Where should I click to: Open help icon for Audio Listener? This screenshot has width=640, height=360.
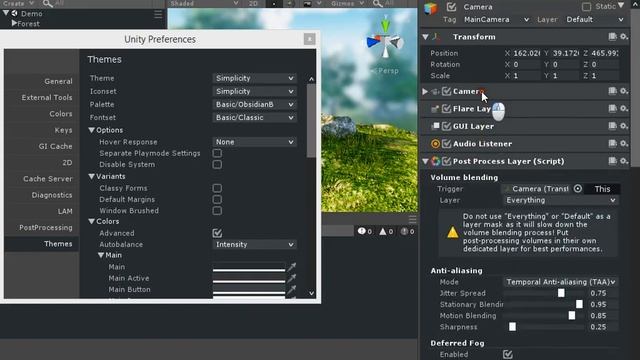(612, 143)
